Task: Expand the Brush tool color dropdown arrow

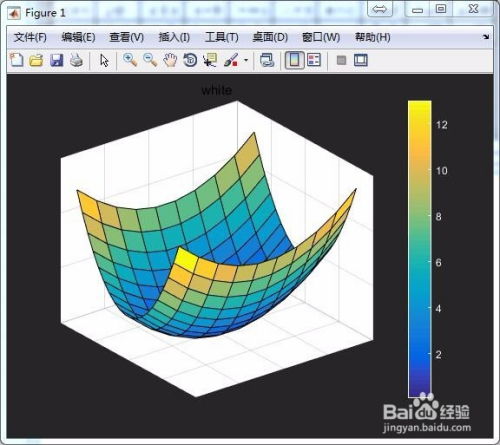Action: pyautogui.click(x=246, y=61)
